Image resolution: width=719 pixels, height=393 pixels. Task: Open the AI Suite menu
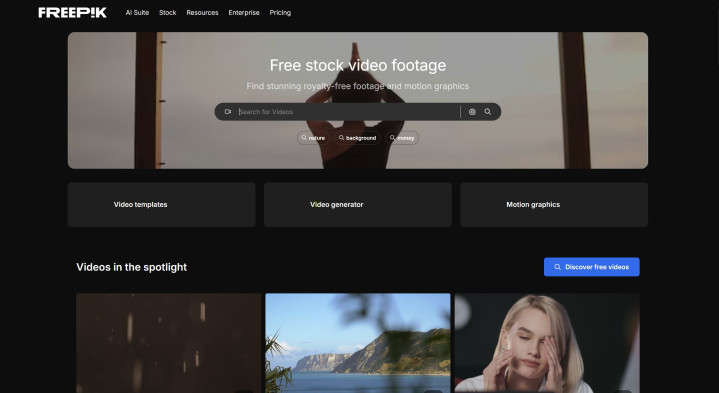tap(137, 12)
